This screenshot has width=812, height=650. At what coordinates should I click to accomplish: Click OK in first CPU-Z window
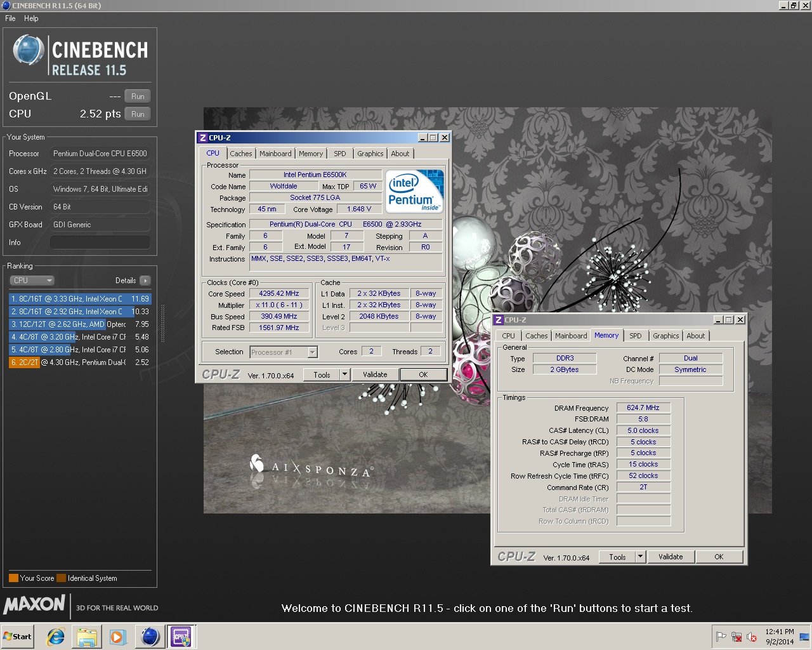[423, 375]
